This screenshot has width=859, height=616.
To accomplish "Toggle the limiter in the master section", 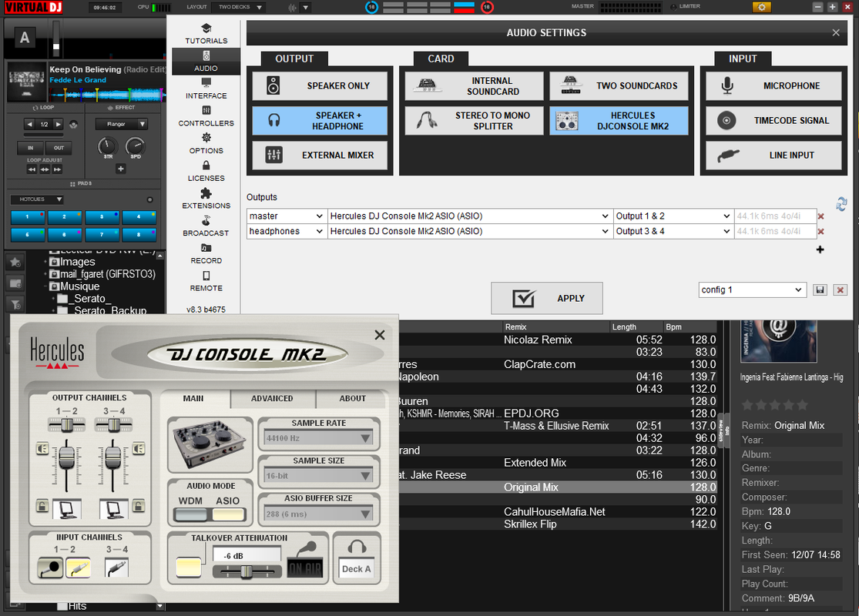I will [x=686, y=7].
